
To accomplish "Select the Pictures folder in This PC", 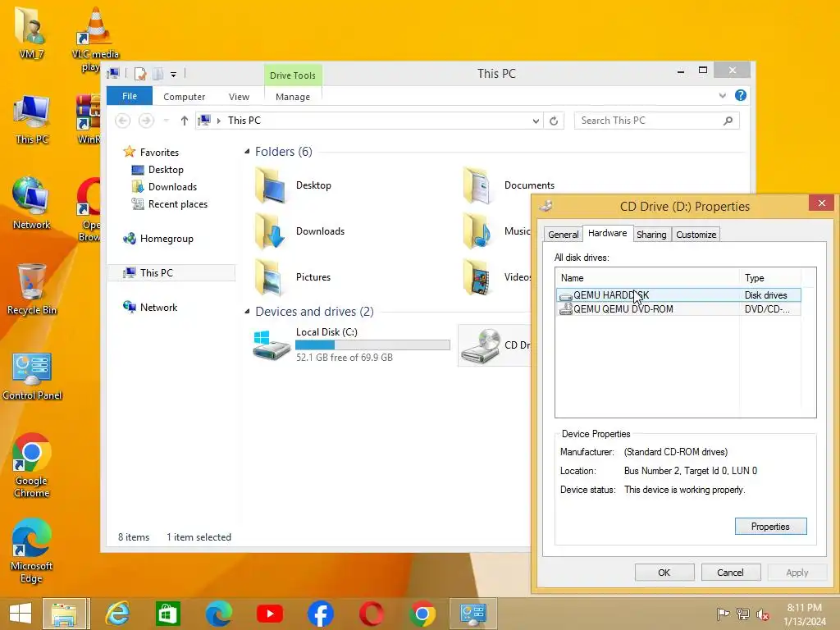I will click(x=293, y=277).
